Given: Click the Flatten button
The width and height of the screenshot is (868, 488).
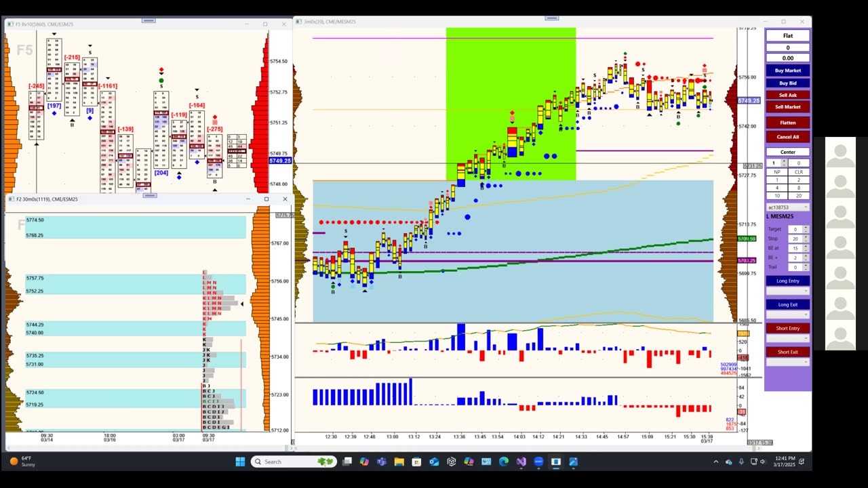Looking at the screenshot, I should 788,123.
